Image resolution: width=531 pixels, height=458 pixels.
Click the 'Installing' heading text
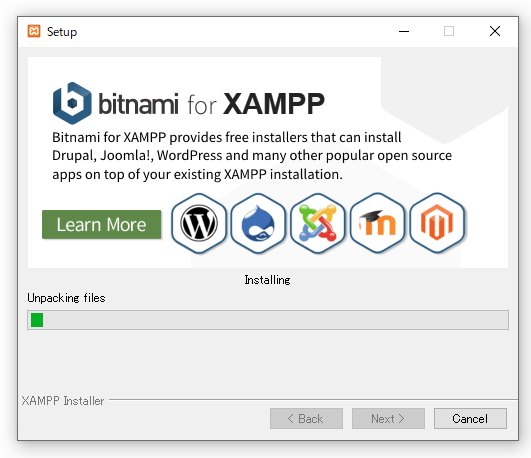click(x=268, y=280)
